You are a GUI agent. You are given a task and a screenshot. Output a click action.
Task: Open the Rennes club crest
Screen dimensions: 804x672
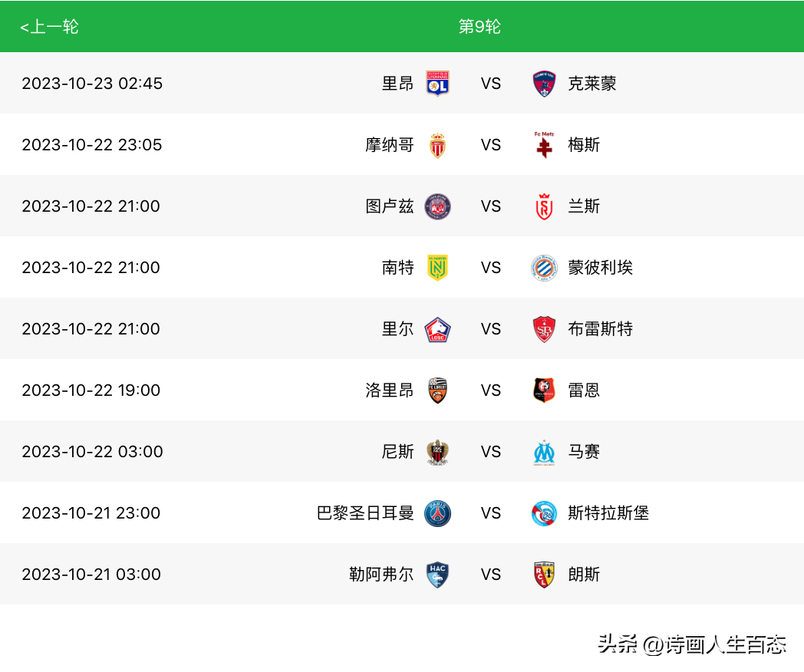click(x=544, y=390)
